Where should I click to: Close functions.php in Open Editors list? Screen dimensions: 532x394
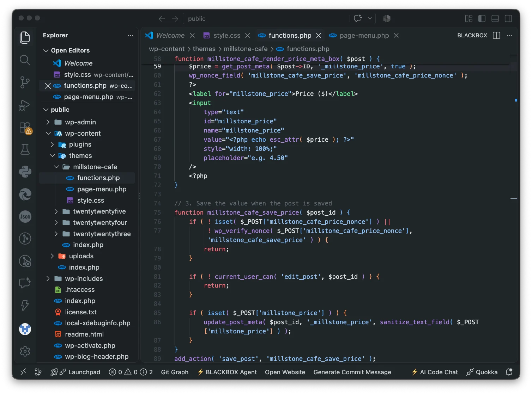tap(48, 86)
